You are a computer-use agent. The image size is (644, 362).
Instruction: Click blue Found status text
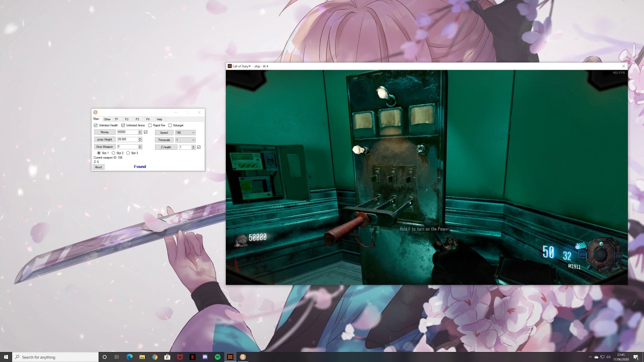pyautogui.click(x=140, y=166)
